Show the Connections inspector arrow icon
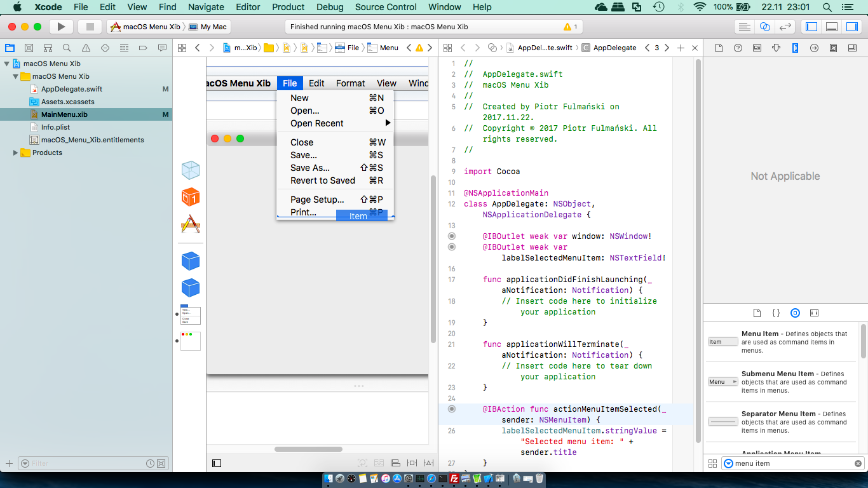 pyautogui.click(x=814, y=48)
